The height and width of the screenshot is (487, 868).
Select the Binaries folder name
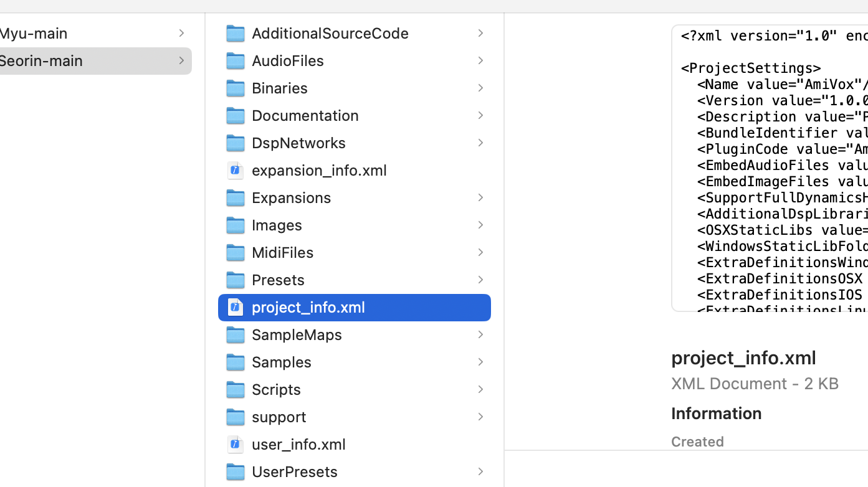(280, 88)
